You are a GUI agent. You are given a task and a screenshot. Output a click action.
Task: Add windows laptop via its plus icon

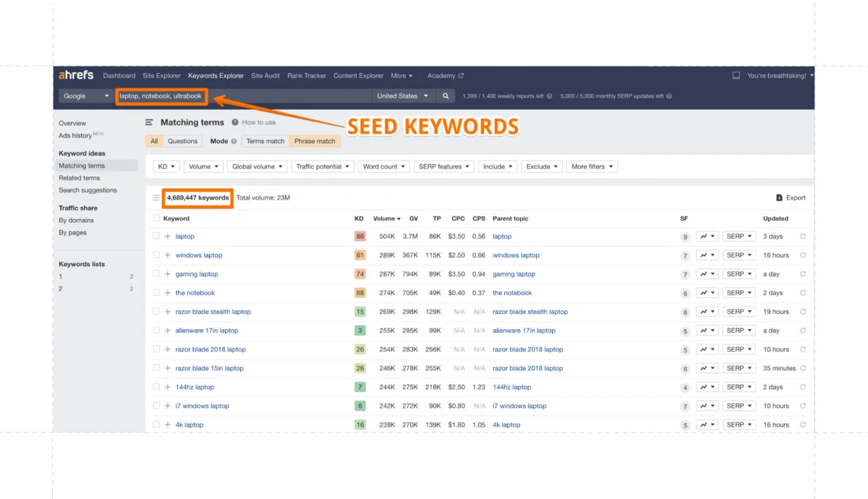[169, 255]
